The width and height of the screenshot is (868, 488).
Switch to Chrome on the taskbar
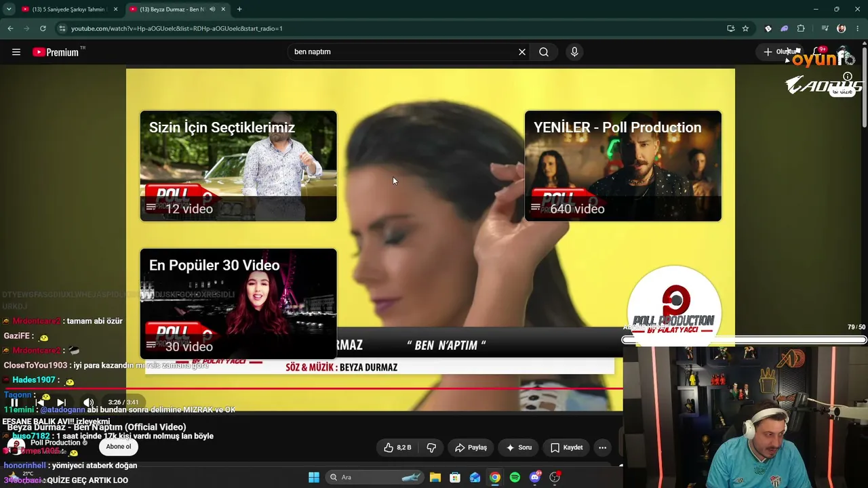click(x=495, y=477)
